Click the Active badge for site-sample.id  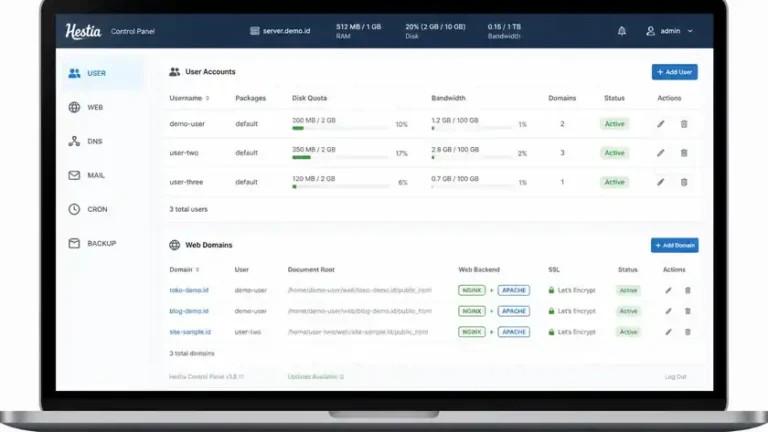628,332
